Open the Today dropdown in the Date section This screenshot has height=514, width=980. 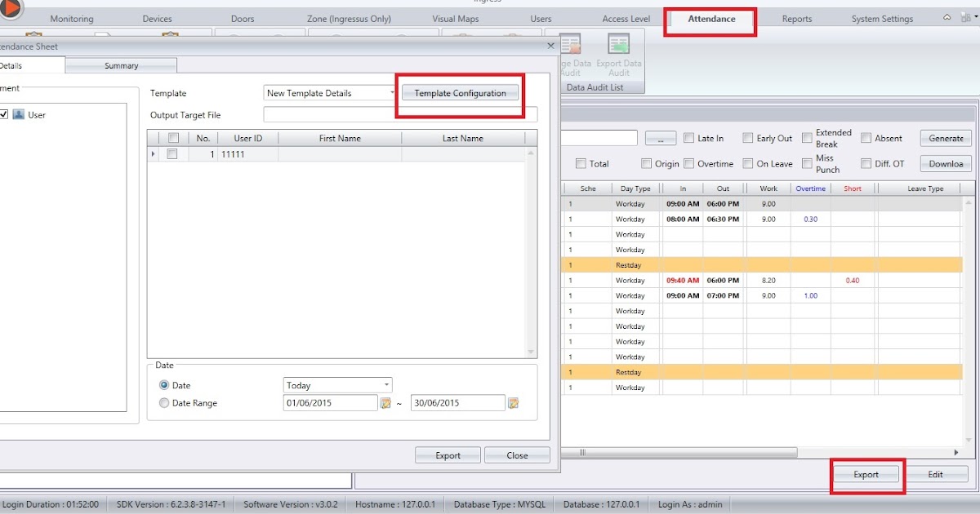point(387,384)
